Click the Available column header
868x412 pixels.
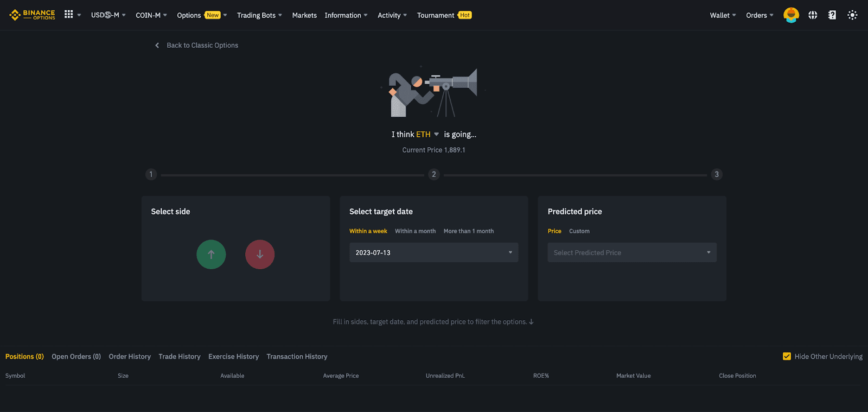pos(232,376)
